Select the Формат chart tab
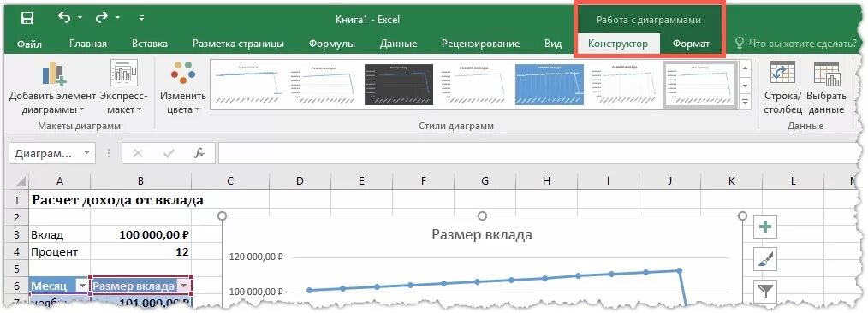868x313 pixels. (691, 44)
